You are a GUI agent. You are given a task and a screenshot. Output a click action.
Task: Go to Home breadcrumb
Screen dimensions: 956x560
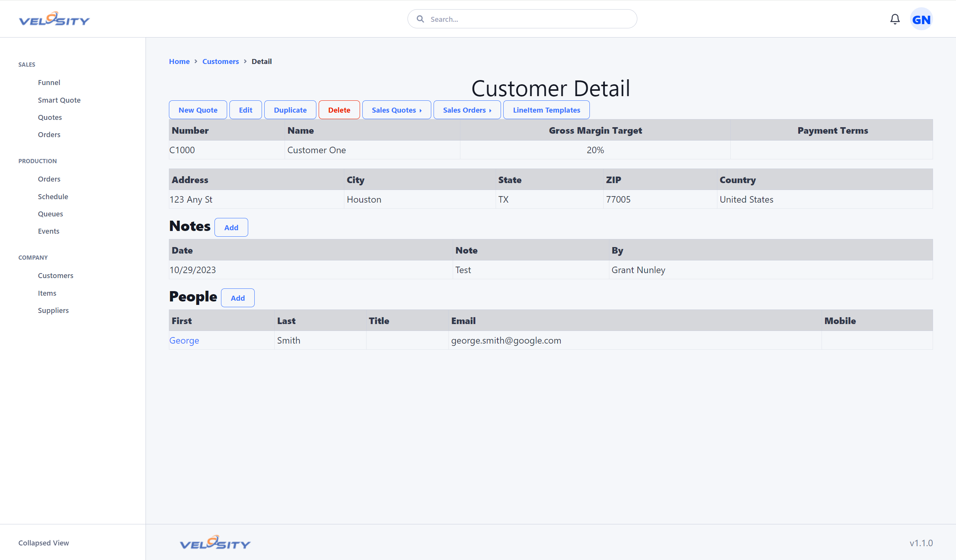pyautogui.click(x=179, y=61)
